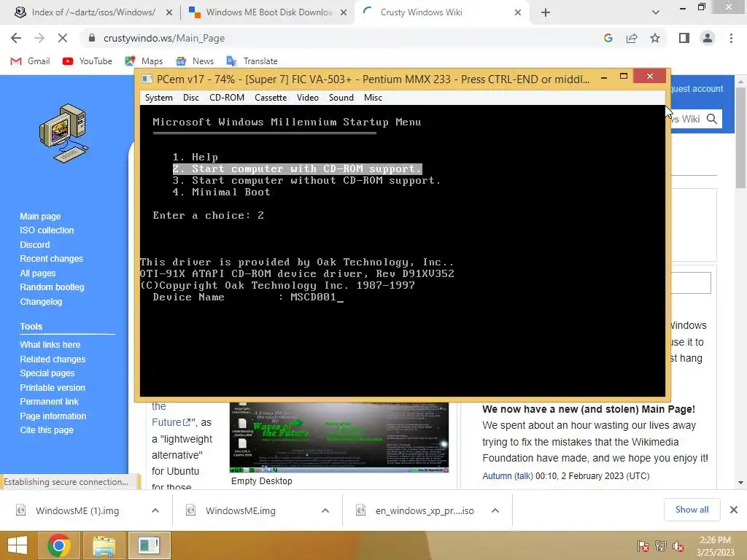Open Chrome three-dot menu
This screenshot has width=747, height=560.
coord(731,38)
